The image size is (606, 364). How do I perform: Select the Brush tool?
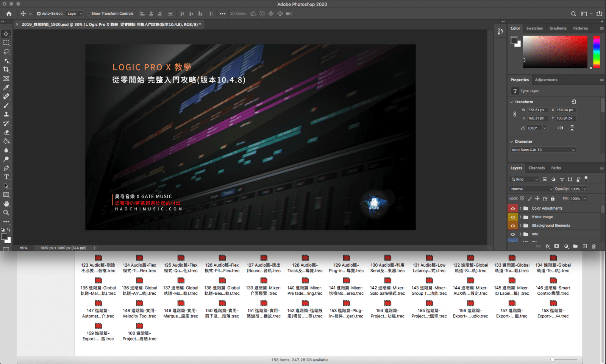(6, 106)
